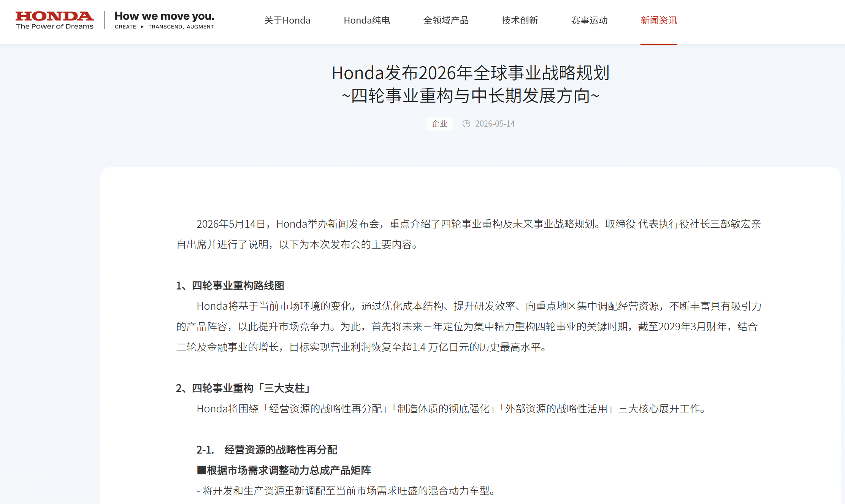845x504 pixels.
Task: Click the article title Honda发布2026年全球事业战略规划
Action: click(471, 73)
